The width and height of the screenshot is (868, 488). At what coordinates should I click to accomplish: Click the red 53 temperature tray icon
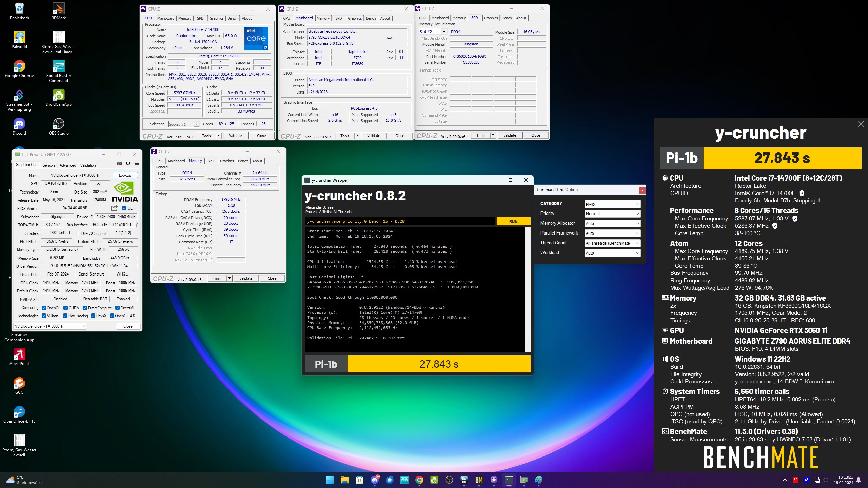pos(795,480)
